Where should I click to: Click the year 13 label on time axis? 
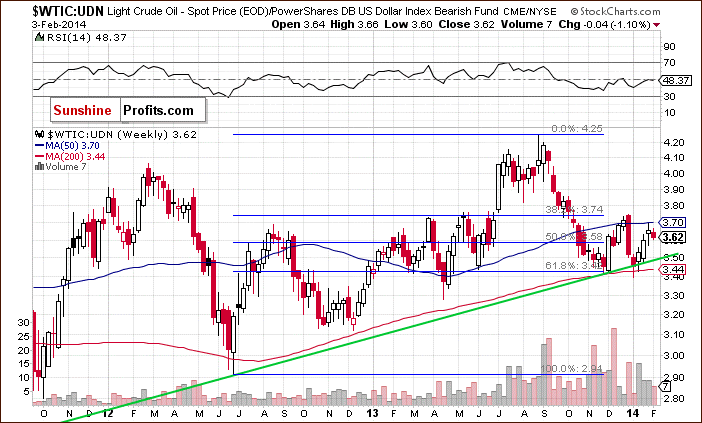pyautogui.click(x=372, y=413)
